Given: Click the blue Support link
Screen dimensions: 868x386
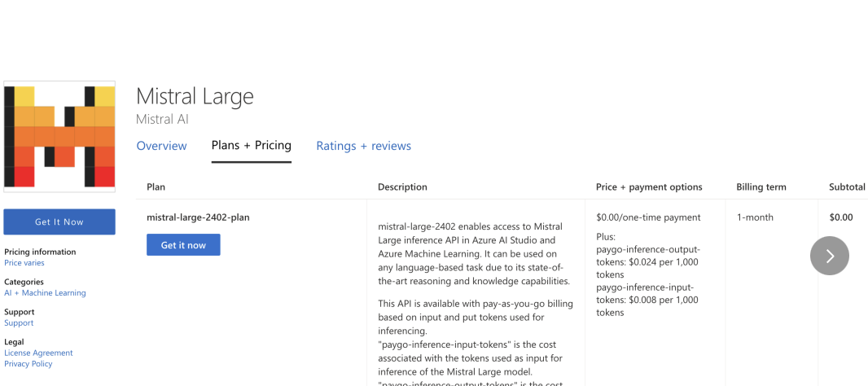Looking at the screenshot, I should click(x=19, y=322).
